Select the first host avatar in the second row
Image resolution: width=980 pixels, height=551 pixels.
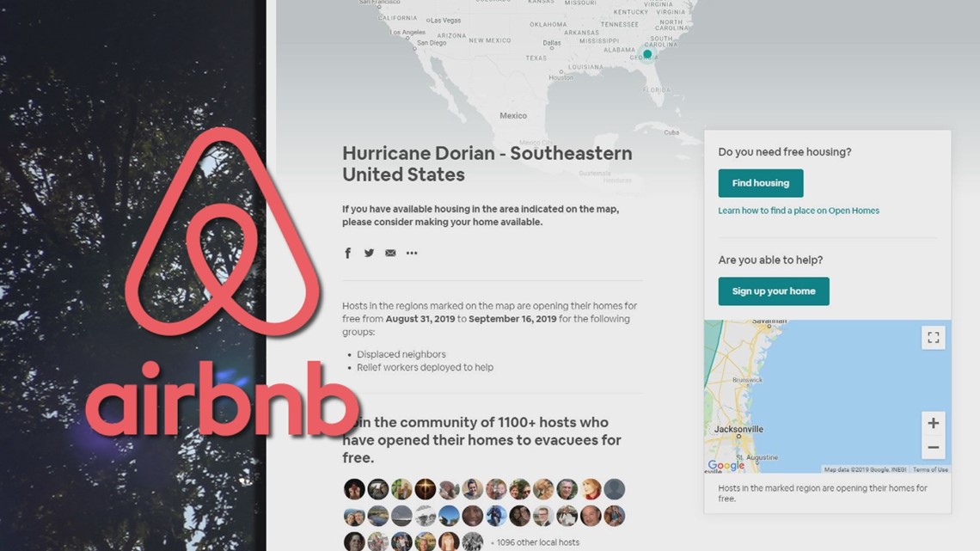pyautogui.click(x=354, y=516)
